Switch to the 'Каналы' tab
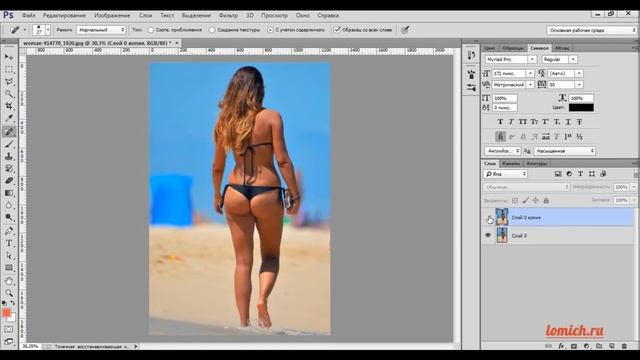Image resolution: width=640 pixels, height=360 pixels. pos(511,164)
